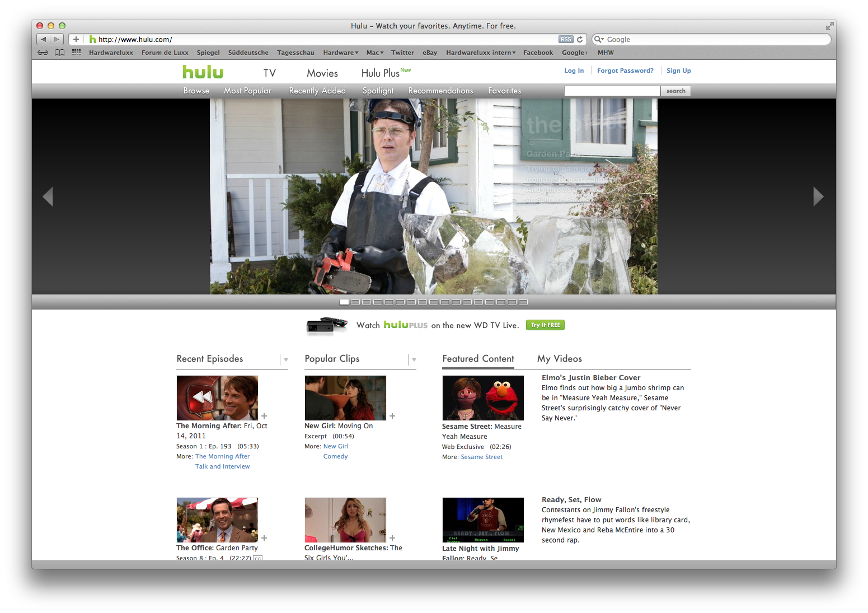The image size is (868, 613).
Task: Open the Hardware bookmarks folder dropdown
Action: tap(341, 53)
